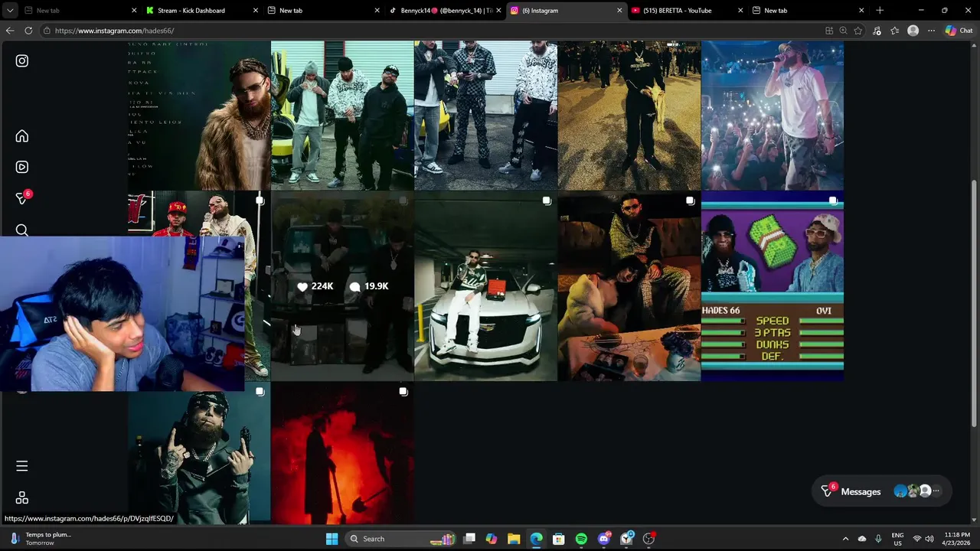
Task: View site information lock icon
Action: tap(47, 31)
